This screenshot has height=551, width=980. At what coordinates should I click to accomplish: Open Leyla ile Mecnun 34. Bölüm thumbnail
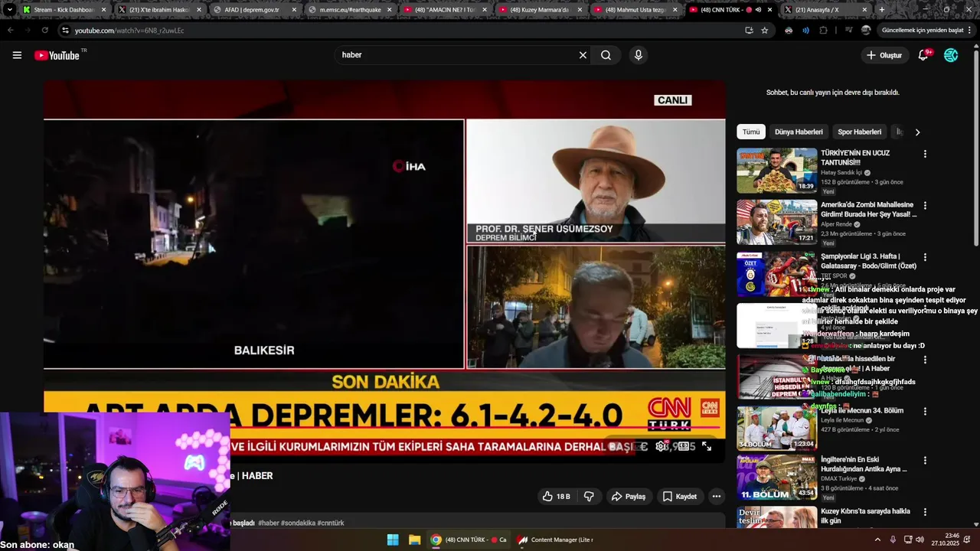click(x=776, y=428)
